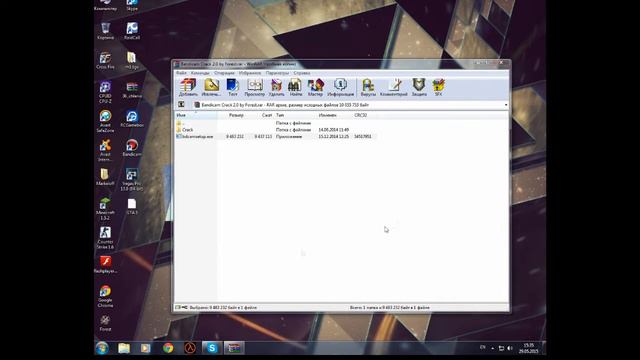Screen dimensions: 640x360
Task: Click the RaidCall desktop icon
Action: click(132, 31)
